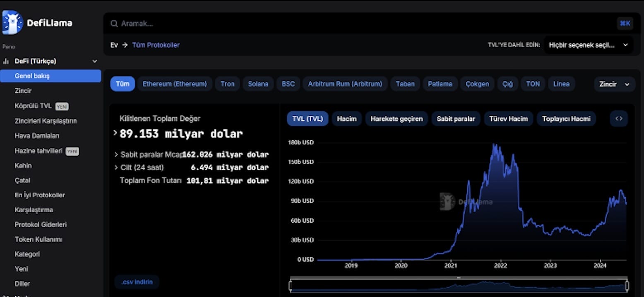Collapse the DeFi (Türkçe) section
The width and height of the screenshot is (644, 297).
(x=95, y=61)
